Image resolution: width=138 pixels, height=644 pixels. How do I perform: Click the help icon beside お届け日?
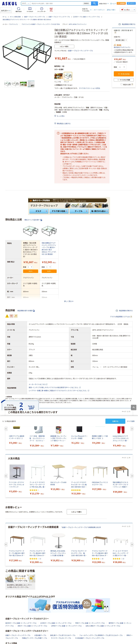[115, 33]
